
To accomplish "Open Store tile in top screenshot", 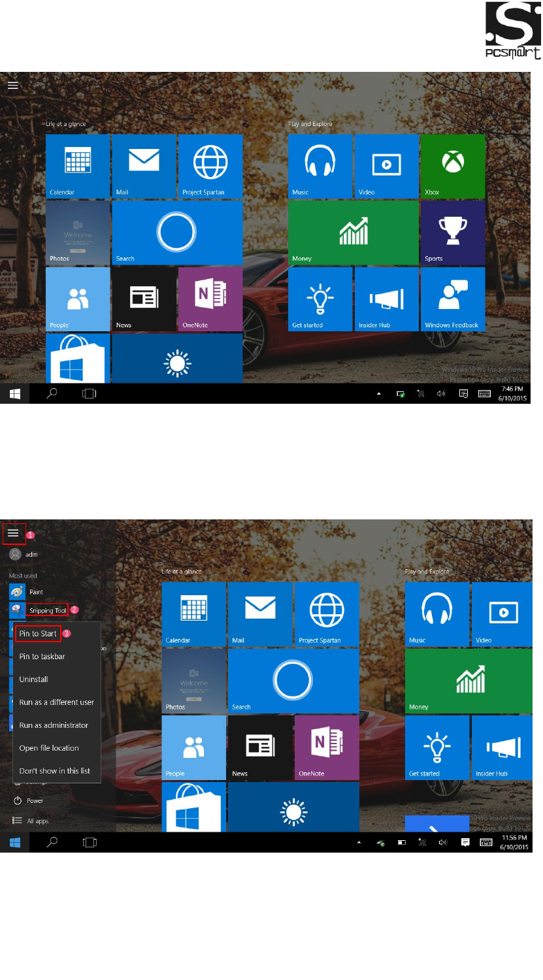I will (78, 358).
